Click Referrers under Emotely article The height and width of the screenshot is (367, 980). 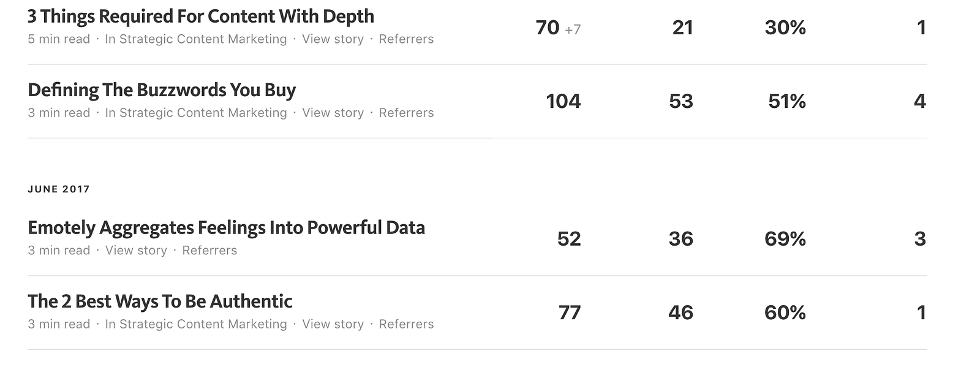(209, 251)
